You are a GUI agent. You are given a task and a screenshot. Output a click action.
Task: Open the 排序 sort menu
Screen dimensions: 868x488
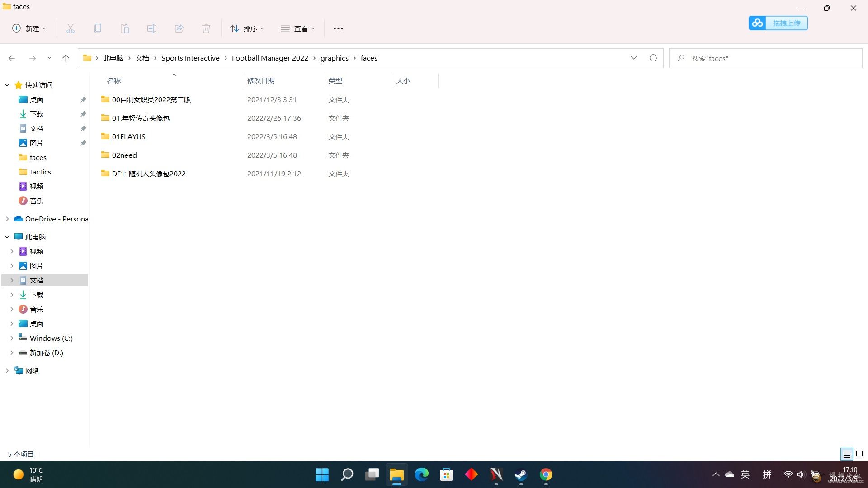247,28
